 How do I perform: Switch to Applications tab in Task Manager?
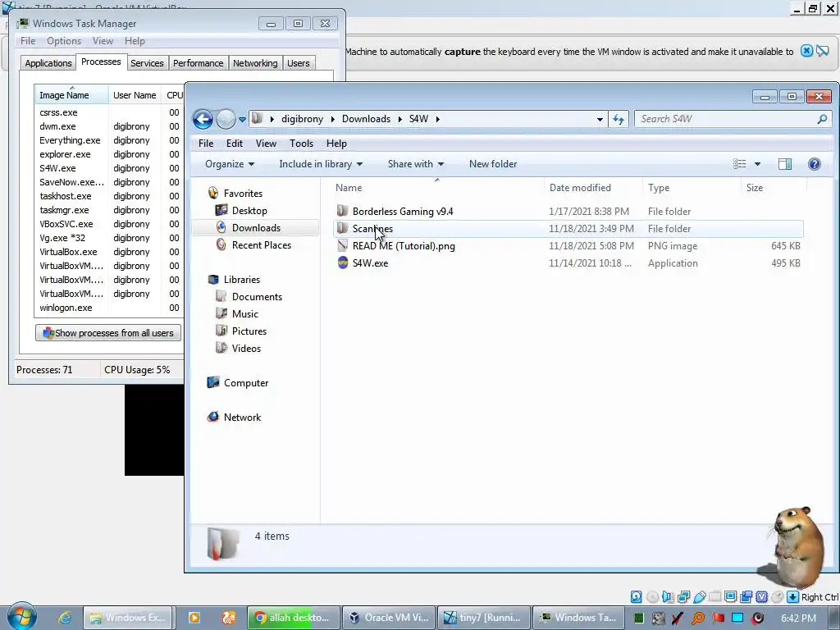(48, 63)
